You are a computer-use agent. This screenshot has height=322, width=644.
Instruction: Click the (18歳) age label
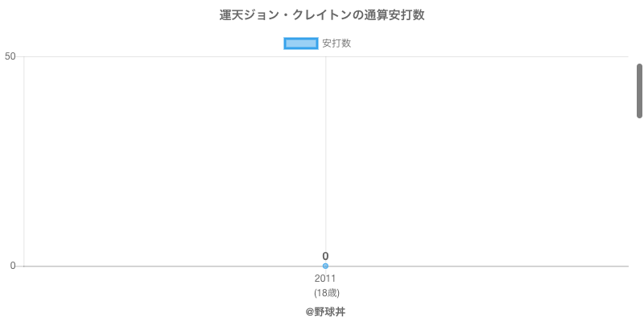click(325, 292)
